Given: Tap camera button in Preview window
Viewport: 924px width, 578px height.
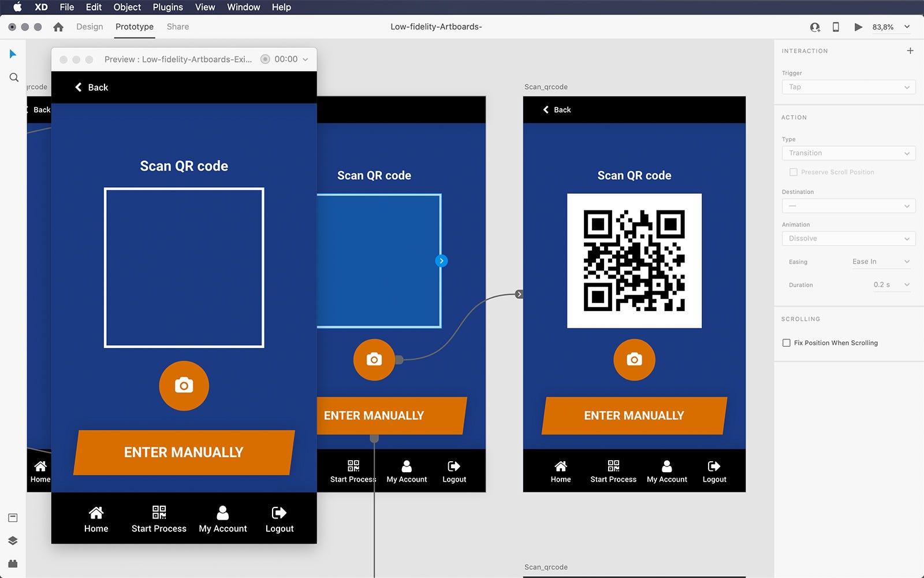Looking at the screenshot, I should click(184, 386).
